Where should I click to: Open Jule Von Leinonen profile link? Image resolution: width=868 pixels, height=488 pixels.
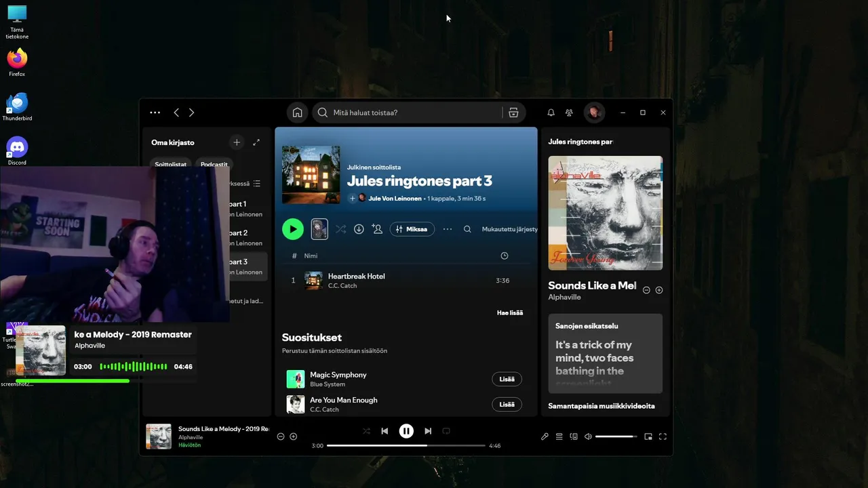(x=395, y=199)
